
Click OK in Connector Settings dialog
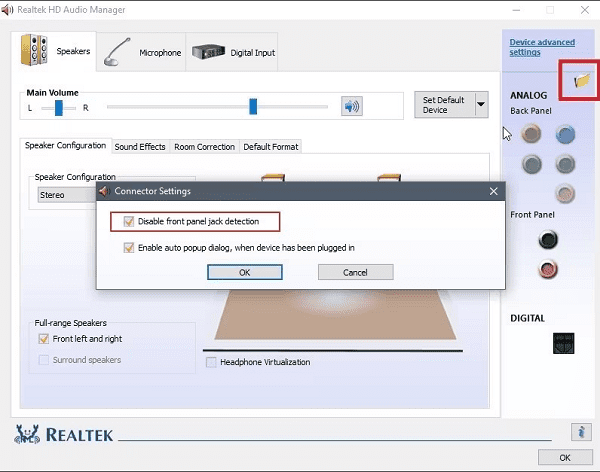click(x=245, y=272)
